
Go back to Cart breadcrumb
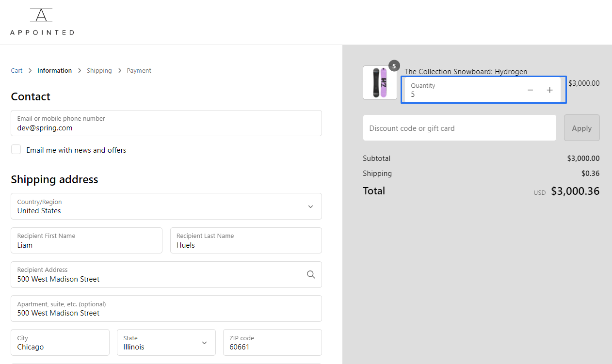16,71
